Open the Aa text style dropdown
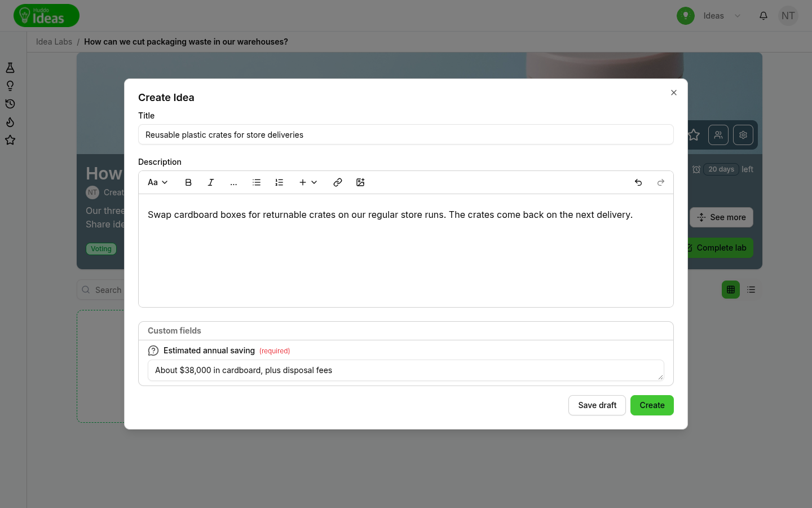812x508 pixels. pos(158,182)
